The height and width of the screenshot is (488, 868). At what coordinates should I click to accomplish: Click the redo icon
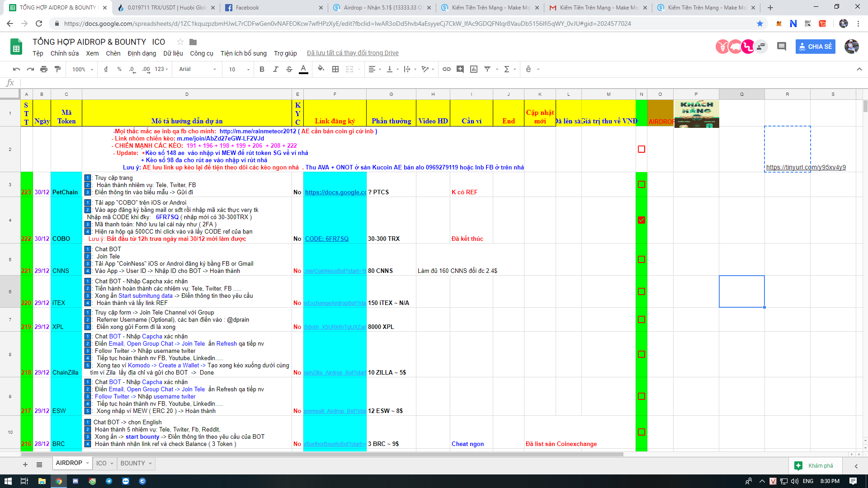point(30,69)
